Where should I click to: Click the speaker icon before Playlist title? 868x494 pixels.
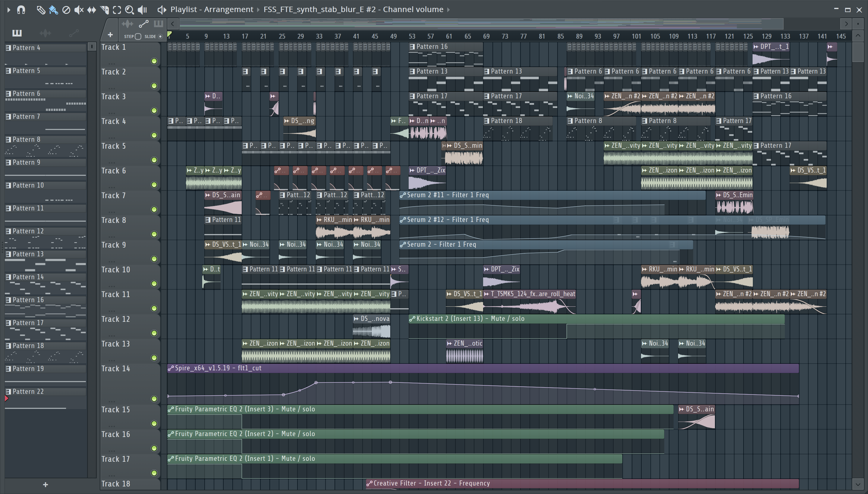[x=162, y=10]
